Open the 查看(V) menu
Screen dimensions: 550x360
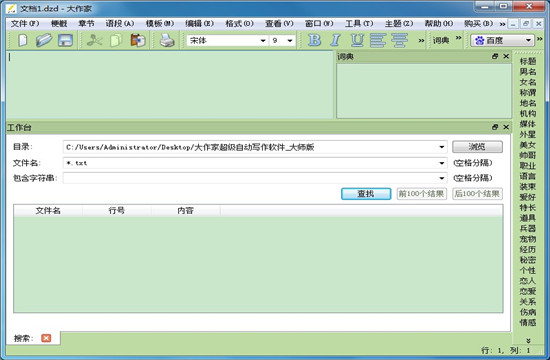279,24
